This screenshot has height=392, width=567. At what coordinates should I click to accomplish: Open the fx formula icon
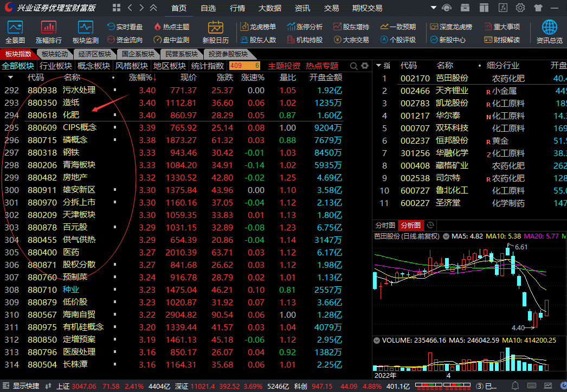click(x=502, y=8)
